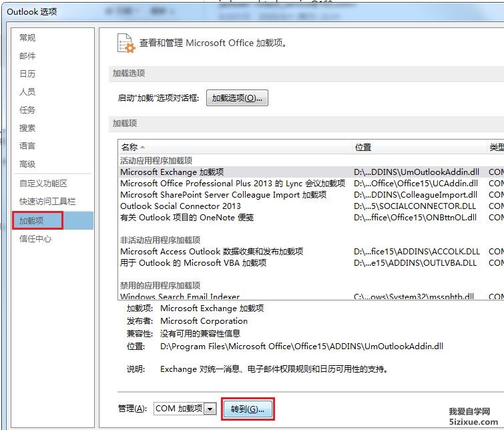
Task: Click the 活动应用程序加载项 group heading
Action: 156,160
